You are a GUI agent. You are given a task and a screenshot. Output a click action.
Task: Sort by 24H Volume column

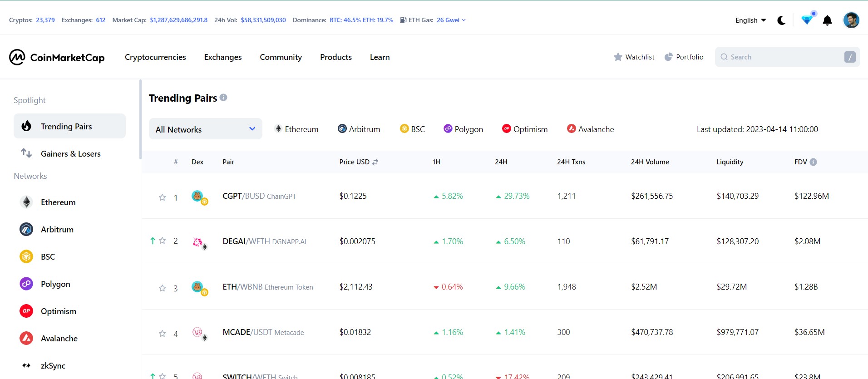tap(650, 162)
